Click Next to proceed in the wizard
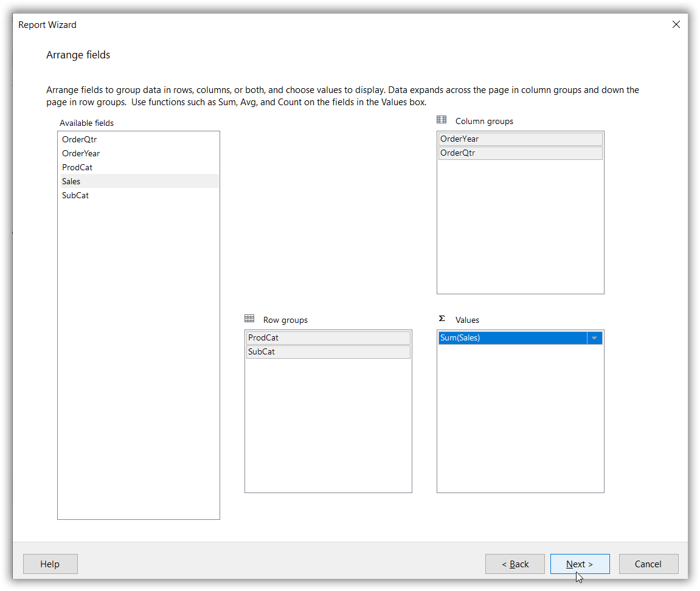Screen dimensions: 700x591 (x=580, y=564)
